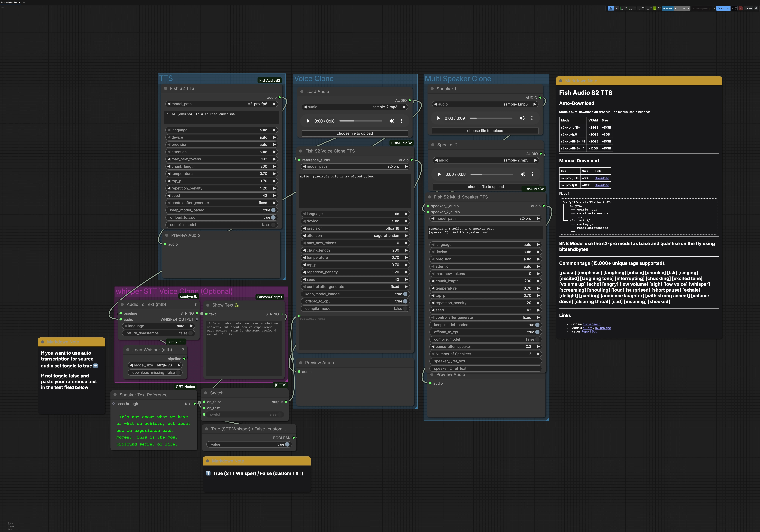Open Speaker 1 audio sample-1.mp3 selector
760x532 pixels.
pos(485,104)
